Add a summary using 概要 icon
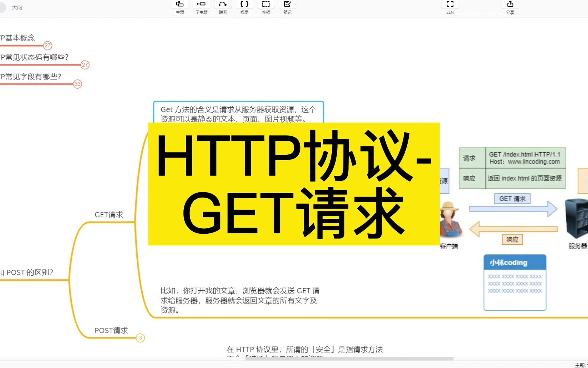Viewport: 588px width, 368px height. (x=244, y=7)
